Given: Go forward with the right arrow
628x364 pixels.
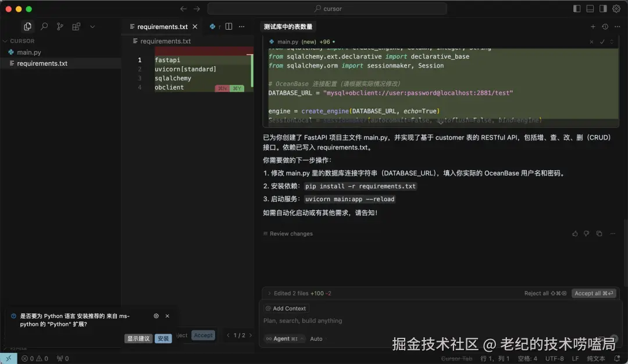Looking at the screenshot, I should coord(197,9).
